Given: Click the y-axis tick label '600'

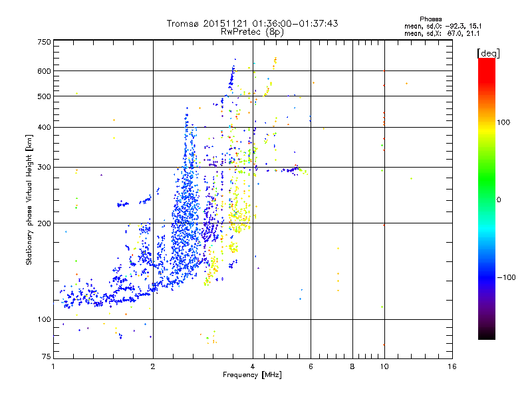Looking at the screenshot, I should pyautogui.click(x=45, y=71).
